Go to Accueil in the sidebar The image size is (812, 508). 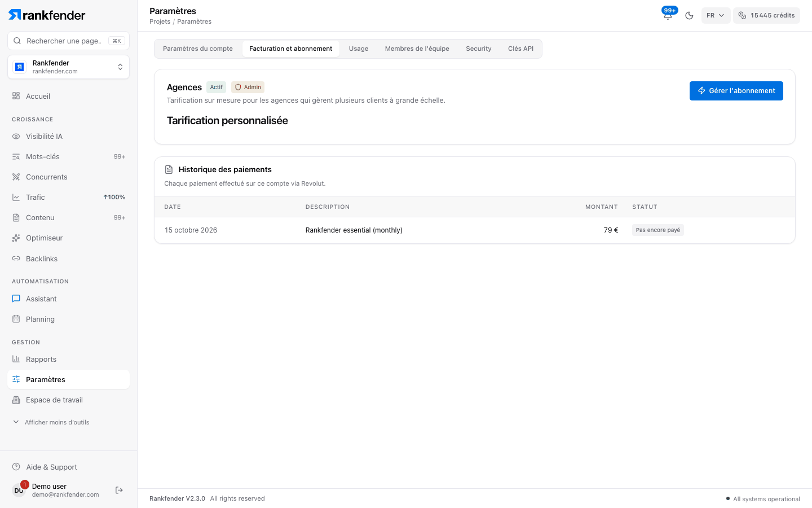(68, 96)
